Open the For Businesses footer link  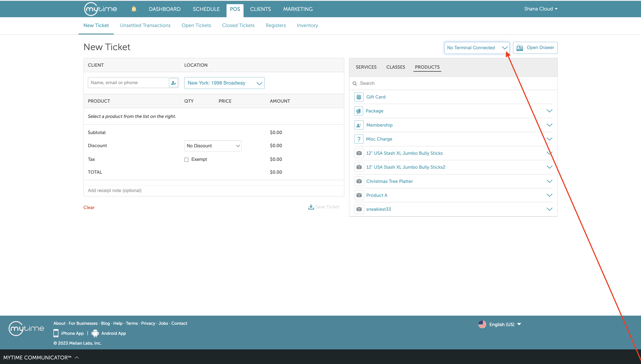(83, 323)
